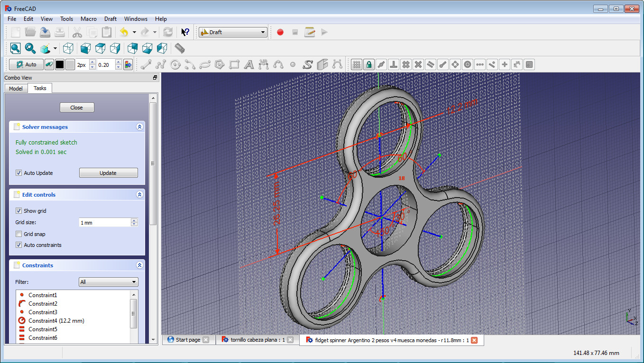Screen dimensions: 644x363
Task: Select the Draft Rectangle tool
Action: click(234, 64)
